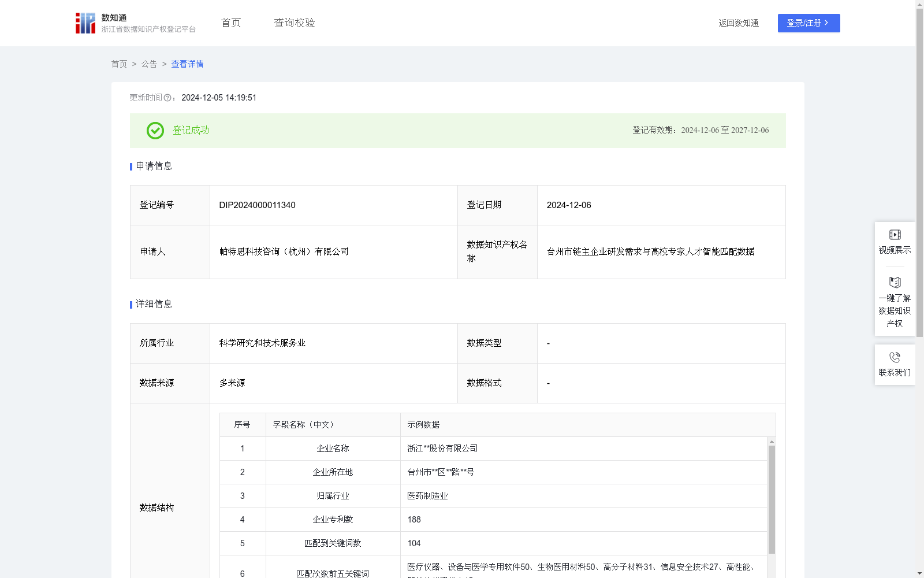Viewport: 924px width, 578px height.
Task: Click the 序号 column header
Action: point(242,425)
